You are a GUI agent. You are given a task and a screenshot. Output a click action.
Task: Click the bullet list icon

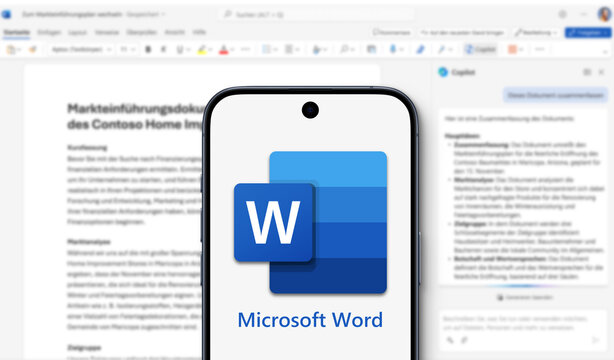click(x=266, y=49)
